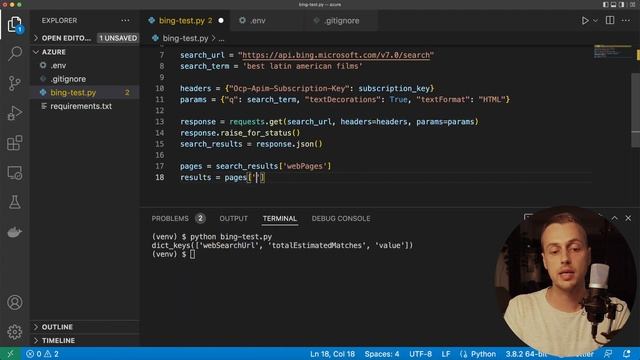Run the Python file with play button
Image resolution: width=640 pixels, height=360 pixels.
(x=585, y=20)
